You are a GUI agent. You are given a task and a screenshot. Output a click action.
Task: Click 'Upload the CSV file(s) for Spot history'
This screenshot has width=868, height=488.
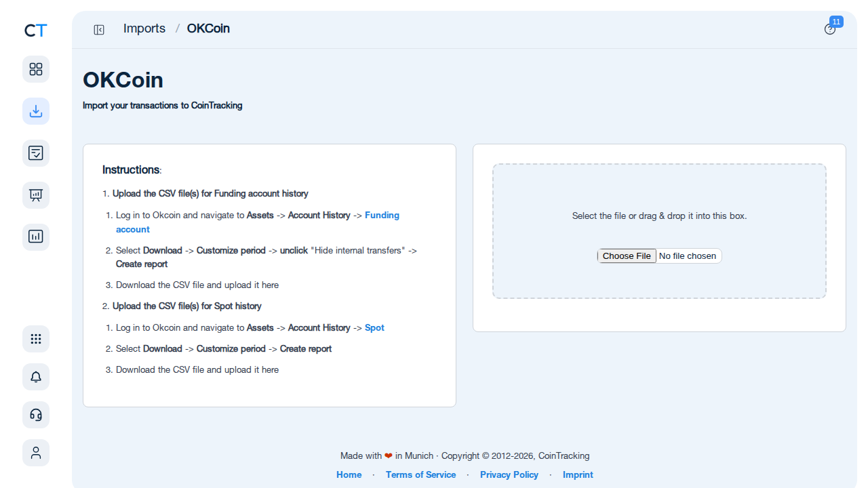187,306
